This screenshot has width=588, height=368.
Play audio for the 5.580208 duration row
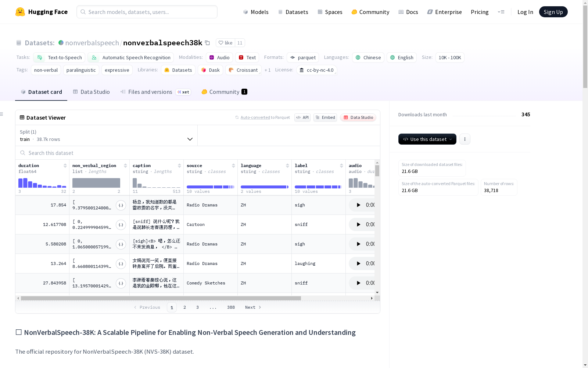click(x=358, y=244)
